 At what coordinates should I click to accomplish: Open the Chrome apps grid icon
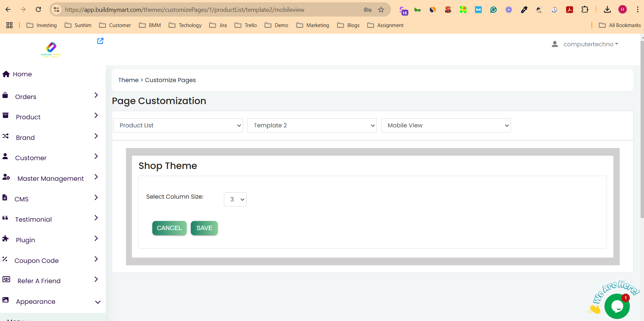pos(9,25)
